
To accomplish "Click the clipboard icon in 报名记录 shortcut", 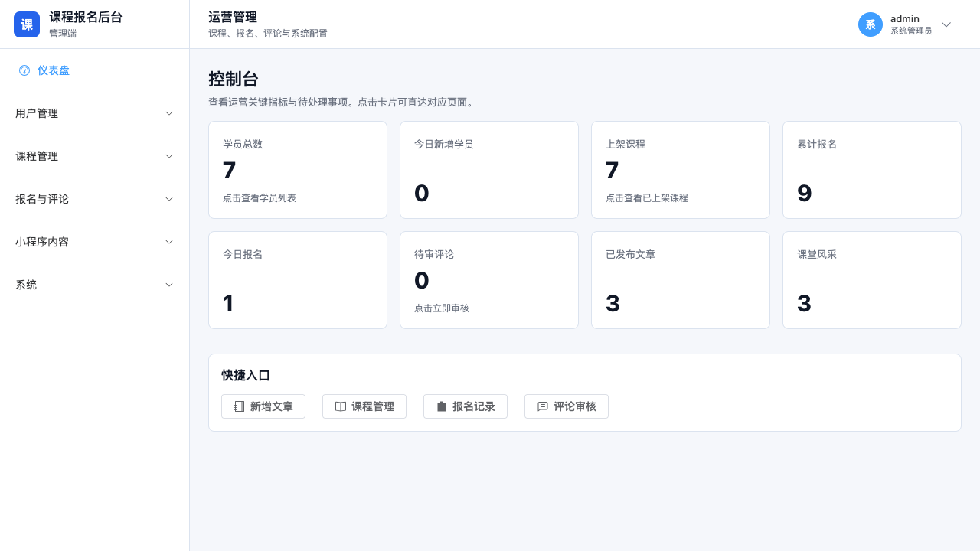I will pyautogui.click(x=442, y=406).
